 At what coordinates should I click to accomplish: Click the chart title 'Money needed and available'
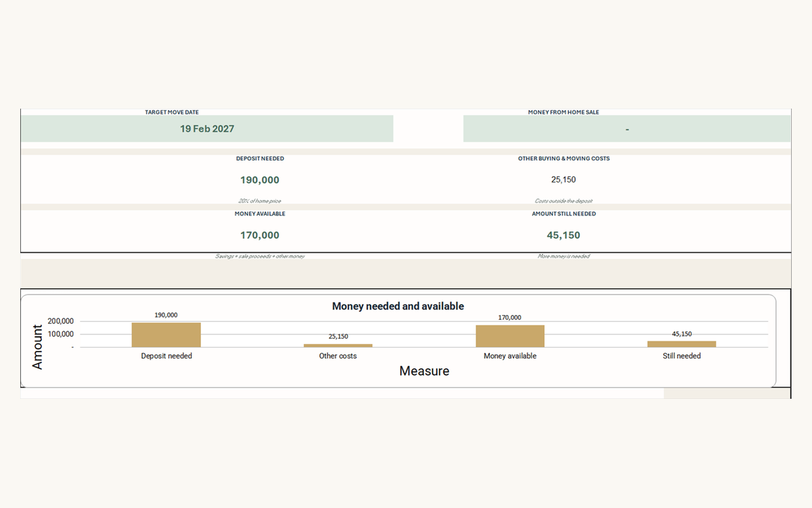[x=398, y=306]
